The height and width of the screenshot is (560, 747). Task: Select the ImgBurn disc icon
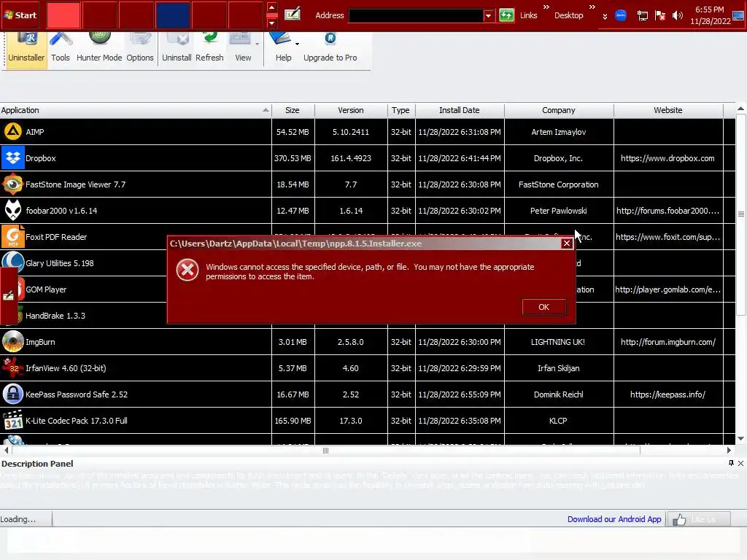[13, 342]
